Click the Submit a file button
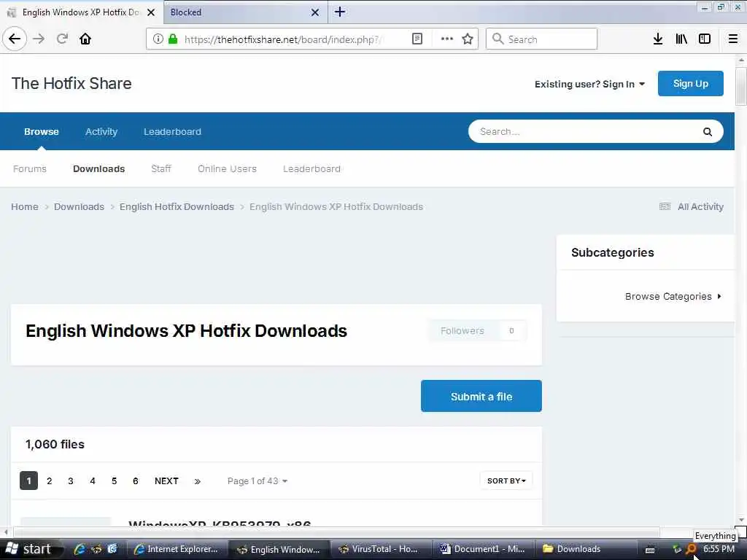The image size is (747, 560). (481, 396)
